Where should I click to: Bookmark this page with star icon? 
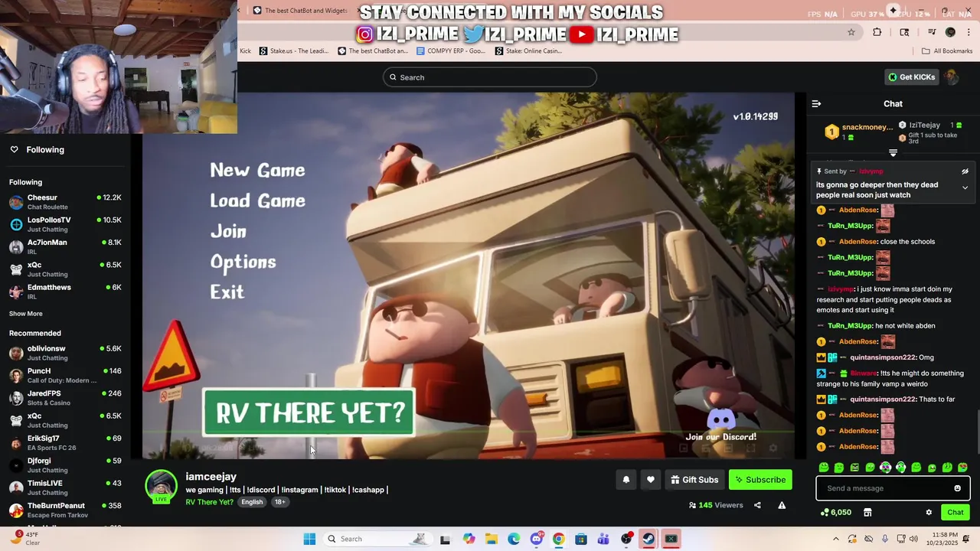coord(851,32)
